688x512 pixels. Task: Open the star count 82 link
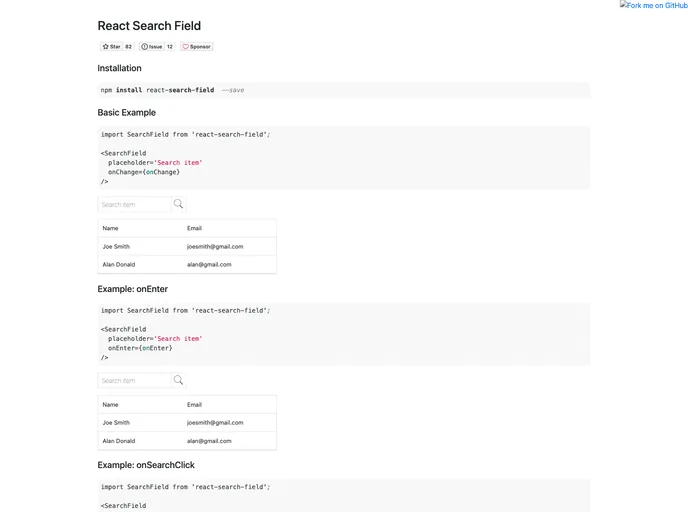[x=129, y=47]
